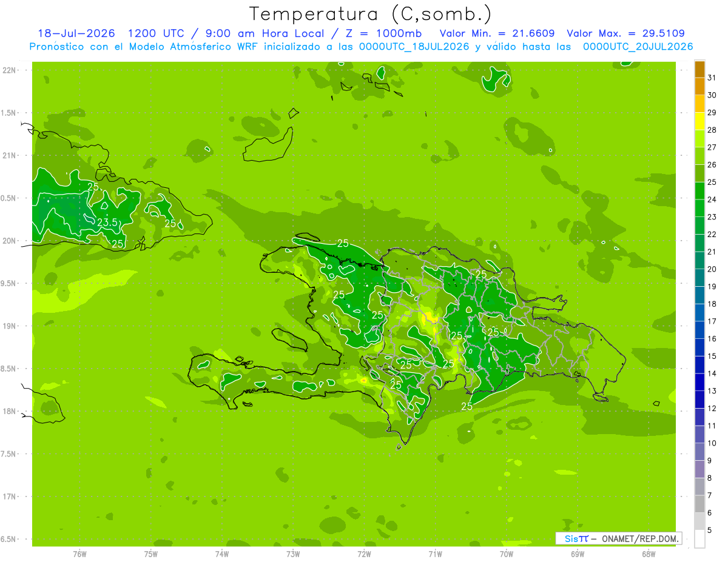Click the "69W" longitude axis label
This screenshot has height=562, width=728.
pos(578,554)
